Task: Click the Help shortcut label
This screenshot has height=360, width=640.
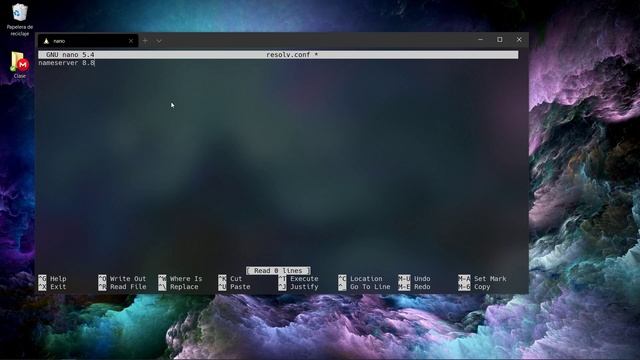Action: [x=58, y=279]
